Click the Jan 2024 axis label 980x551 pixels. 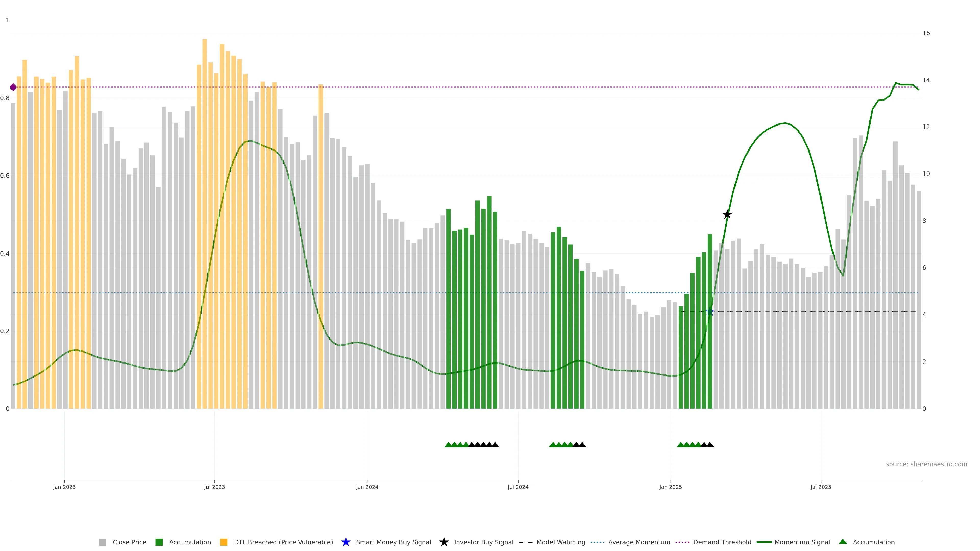(367, 487)
